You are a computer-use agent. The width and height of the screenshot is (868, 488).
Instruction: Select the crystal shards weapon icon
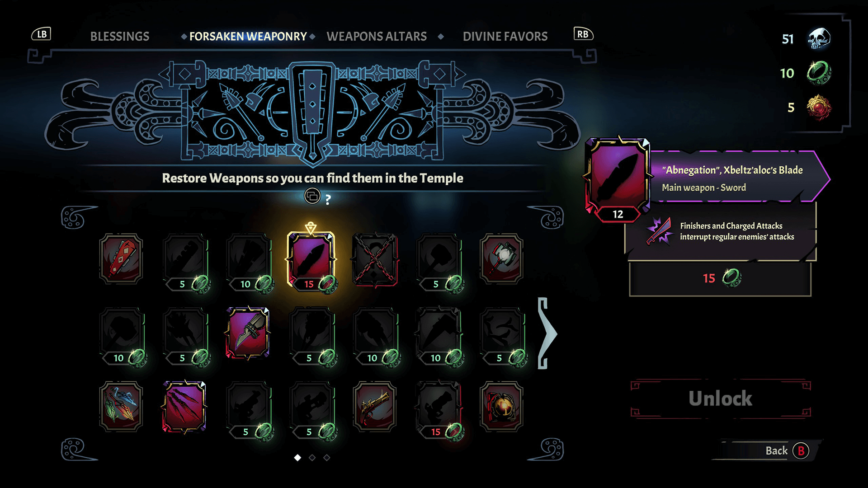(121, 406)
